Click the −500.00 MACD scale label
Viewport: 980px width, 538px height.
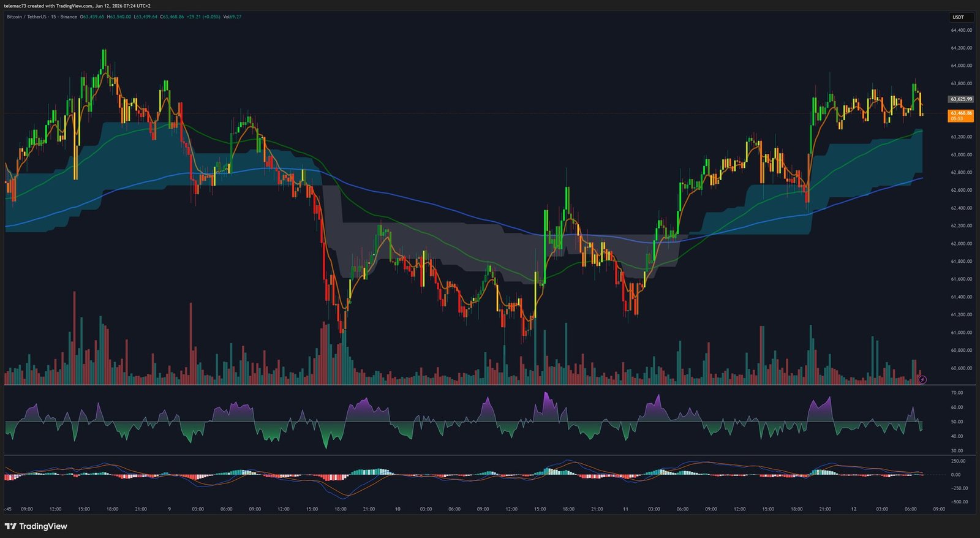[959, 501]
